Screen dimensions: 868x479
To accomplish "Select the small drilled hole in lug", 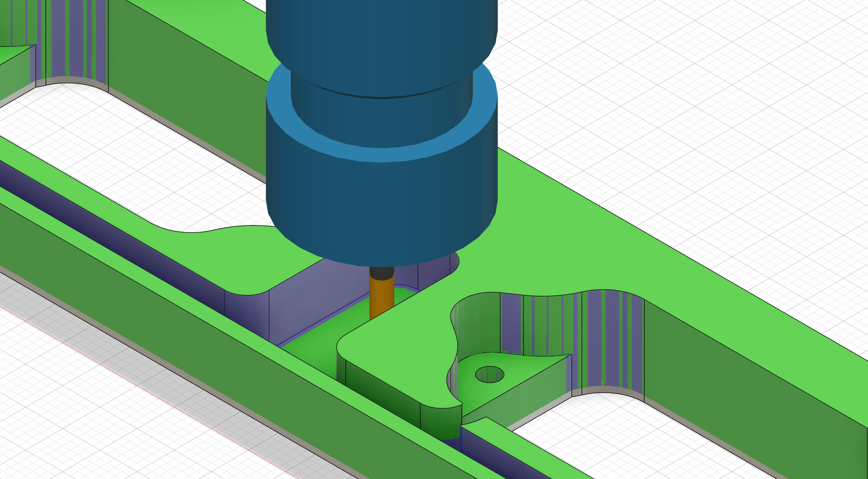I will tap(489, 375).
